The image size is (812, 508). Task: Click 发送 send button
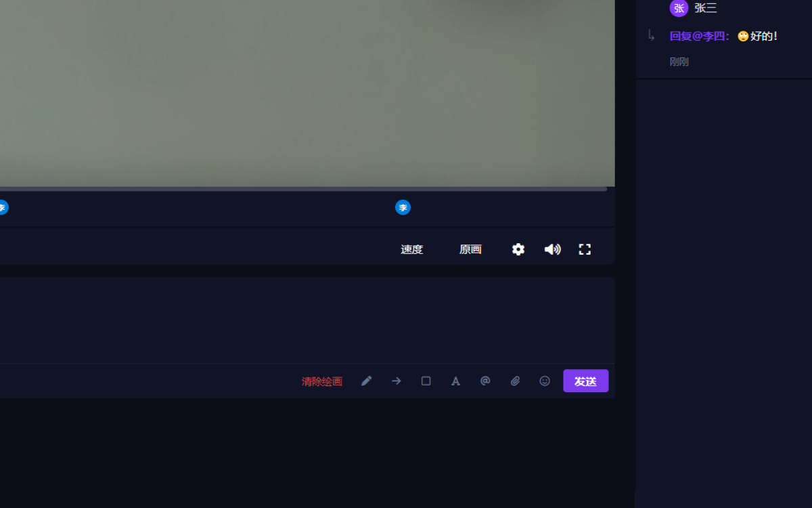[x=586, y=381]
